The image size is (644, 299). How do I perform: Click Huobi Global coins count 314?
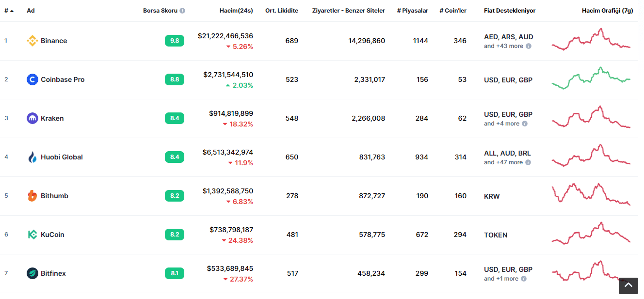[460, 157]
